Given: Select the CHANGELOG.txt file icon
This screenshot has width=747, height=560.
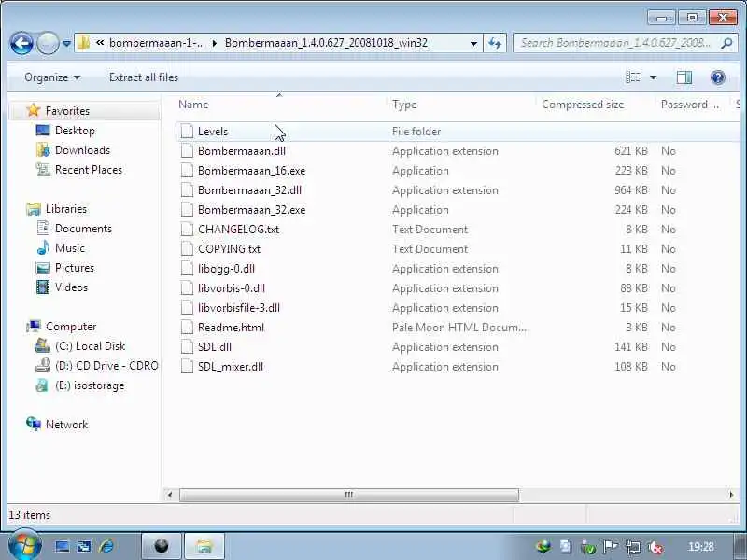Looking at the screenshot, I should coord(187,230).
